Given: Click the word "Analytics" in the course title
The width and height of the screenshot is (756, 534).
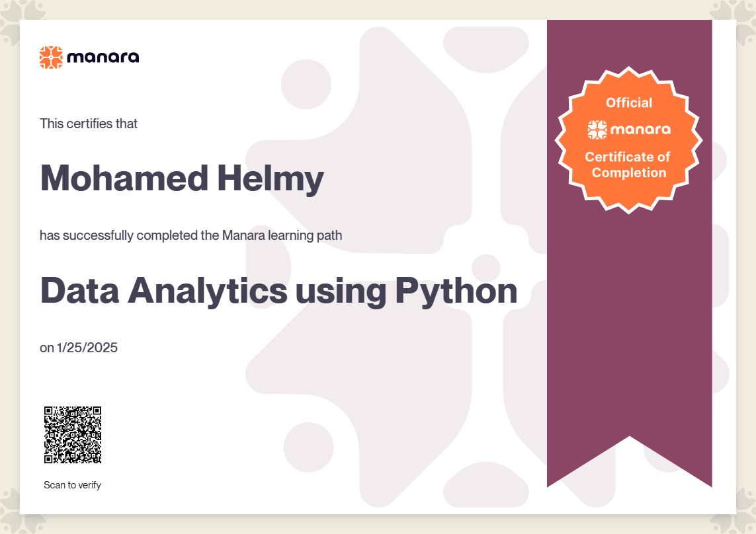Looking at the screenshot, I should [207, 291].
